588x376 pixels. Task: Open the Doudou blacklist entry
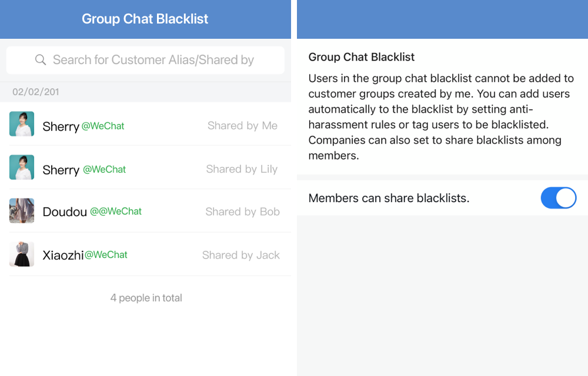coord(145,211)
